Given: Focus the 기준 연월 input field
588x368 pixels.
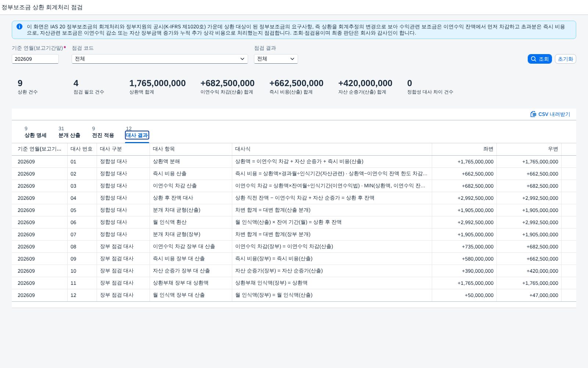Looking at the screenshot, I should (35, 59).
